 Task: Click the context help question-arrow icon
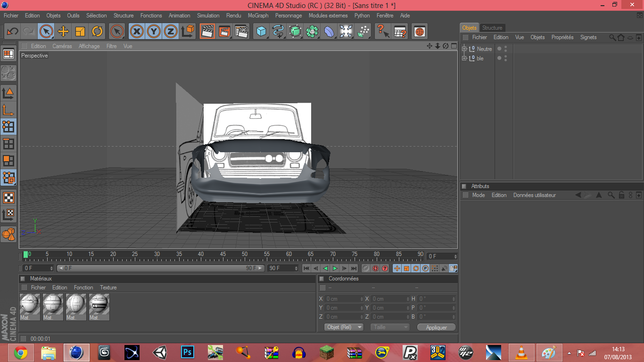pos(383,32)
